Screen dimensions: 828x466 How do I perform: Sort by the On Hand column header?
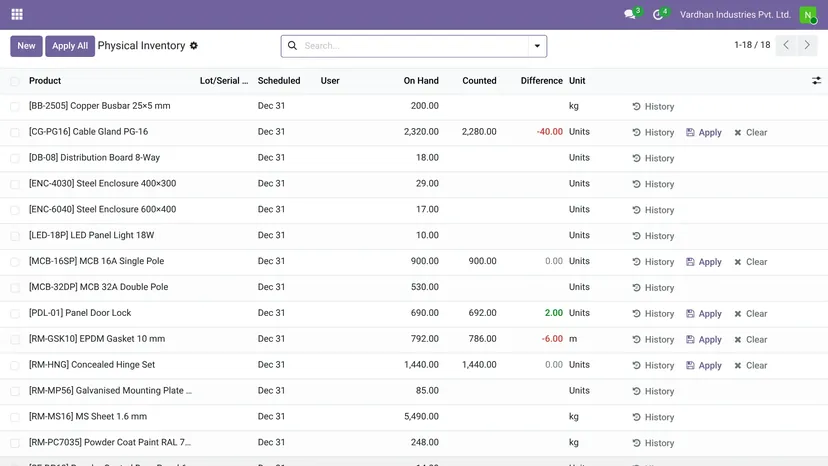421,81
